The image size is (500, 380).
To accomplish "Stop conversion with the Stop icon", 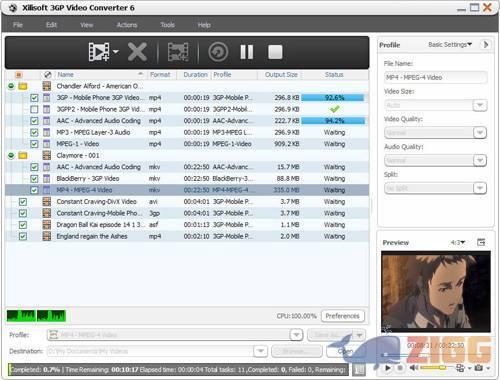I will [275, 52].
